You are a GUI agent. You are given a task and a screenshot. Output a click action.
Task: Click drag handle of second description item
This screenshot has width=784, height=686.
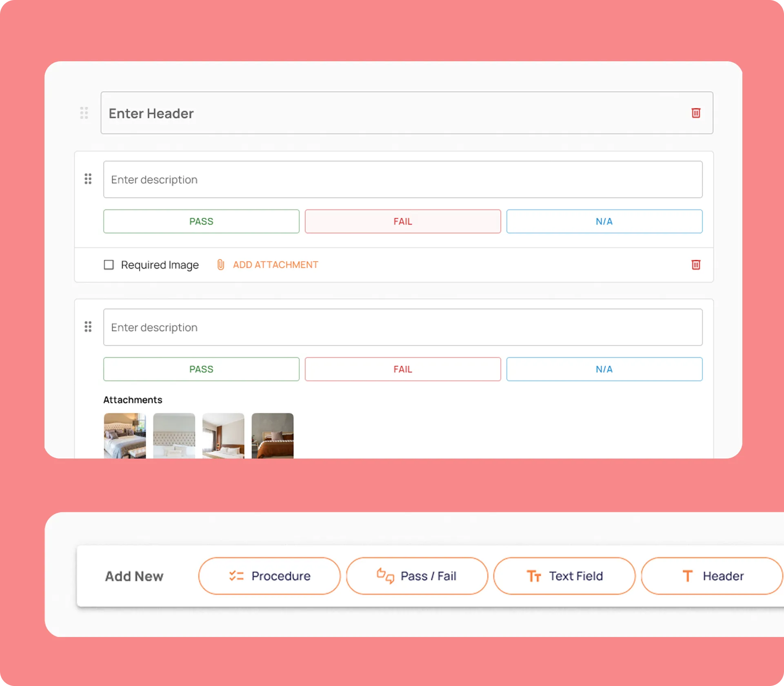pyautogui.click(x=88, y=327)
